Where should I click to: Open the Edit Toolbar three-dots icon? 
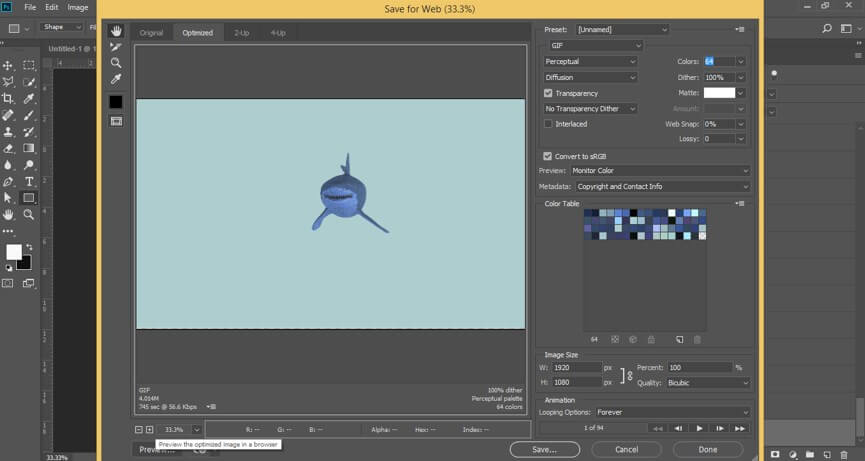8,231
